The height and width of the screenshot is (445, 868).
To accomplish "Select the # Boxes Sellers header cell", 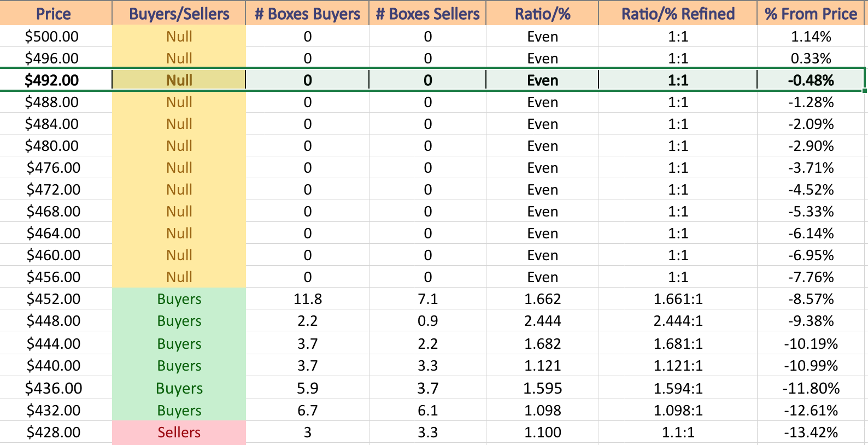I will tap(427, 13).
